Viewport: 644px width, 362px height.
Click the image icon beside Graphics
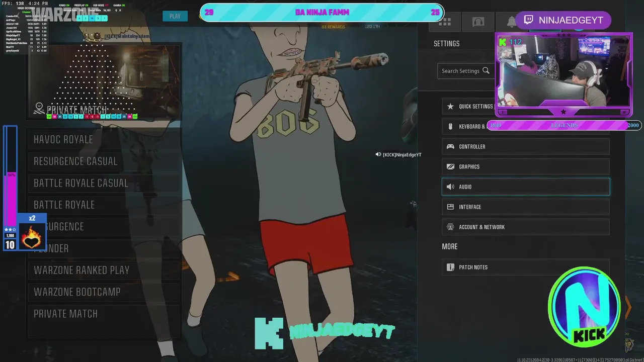[x=450, y=167]
